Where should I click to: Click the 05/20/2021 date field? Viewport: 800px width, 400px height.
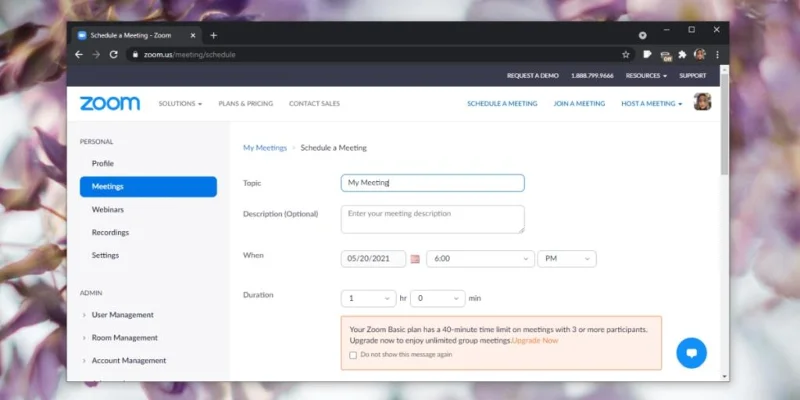coord(373,259)
